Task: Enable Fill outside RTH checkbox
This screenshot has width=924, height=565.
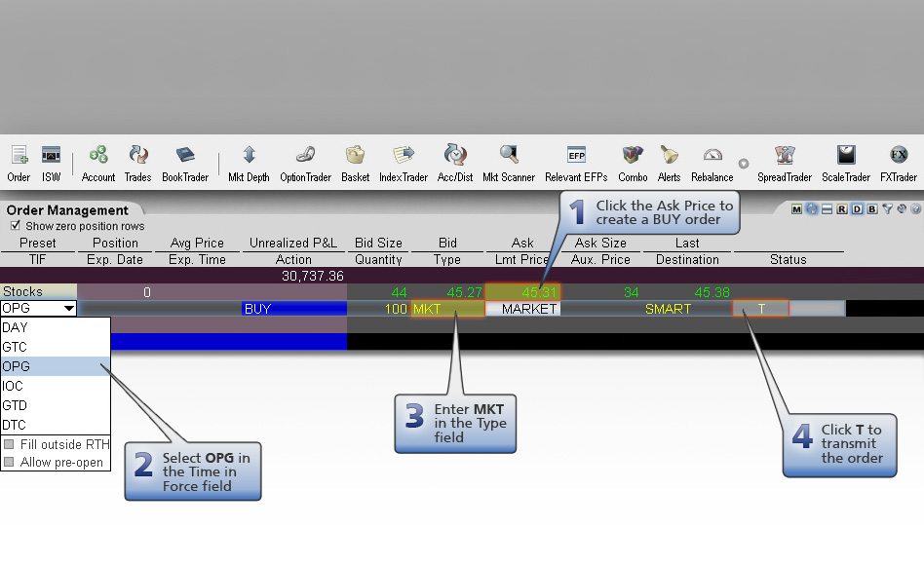Action: coord(9,444)
